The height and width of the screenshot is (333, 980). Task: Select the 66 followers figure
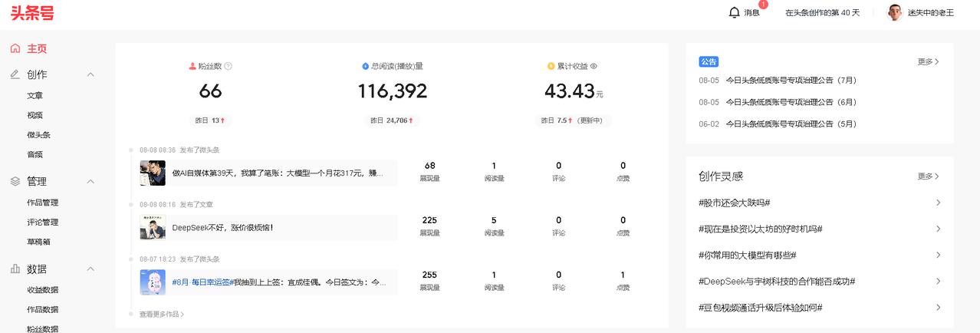pos(210,91)
